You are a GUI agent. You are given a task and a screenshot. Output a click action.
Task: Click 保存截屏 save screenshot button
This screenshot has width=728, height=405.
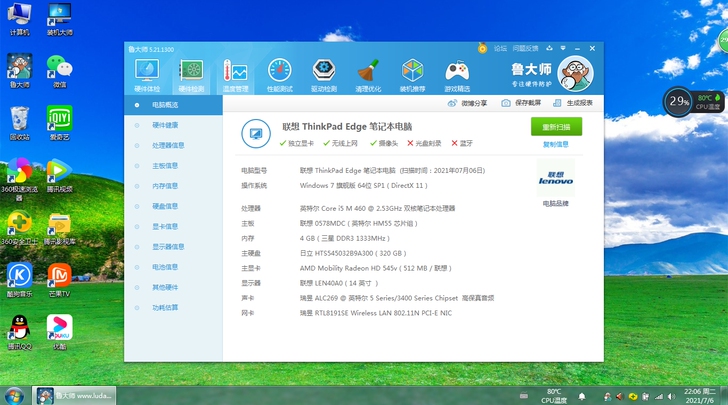(x=521, y=103)
